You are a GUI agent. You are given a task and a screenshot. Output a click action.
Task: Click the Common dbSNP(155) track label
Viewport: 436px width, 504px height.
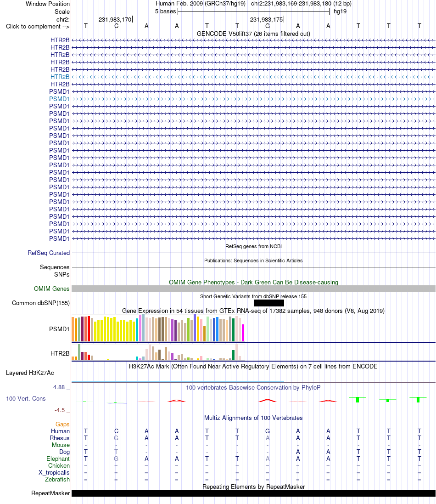[x=41, y=303]
